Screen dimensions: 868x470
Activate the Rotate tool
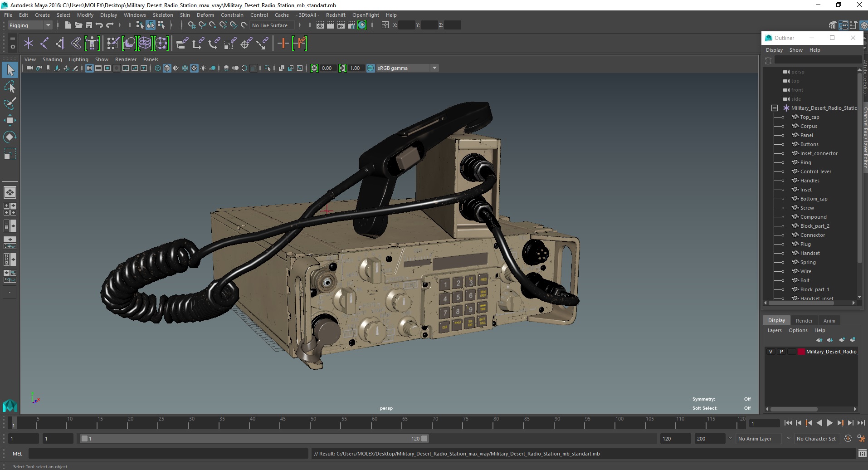click(x=10, y=137)
